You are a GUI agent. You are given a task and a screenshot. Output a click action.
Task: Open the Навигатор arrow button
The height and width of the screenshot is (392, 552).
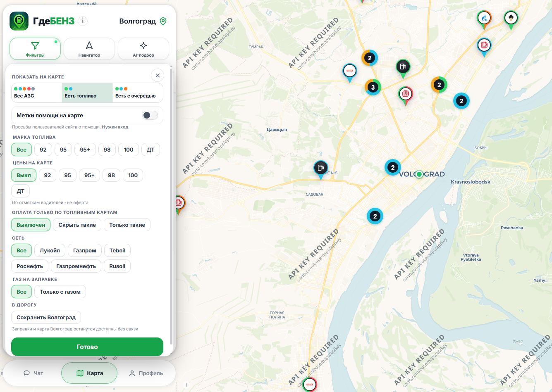pos(89,49)
